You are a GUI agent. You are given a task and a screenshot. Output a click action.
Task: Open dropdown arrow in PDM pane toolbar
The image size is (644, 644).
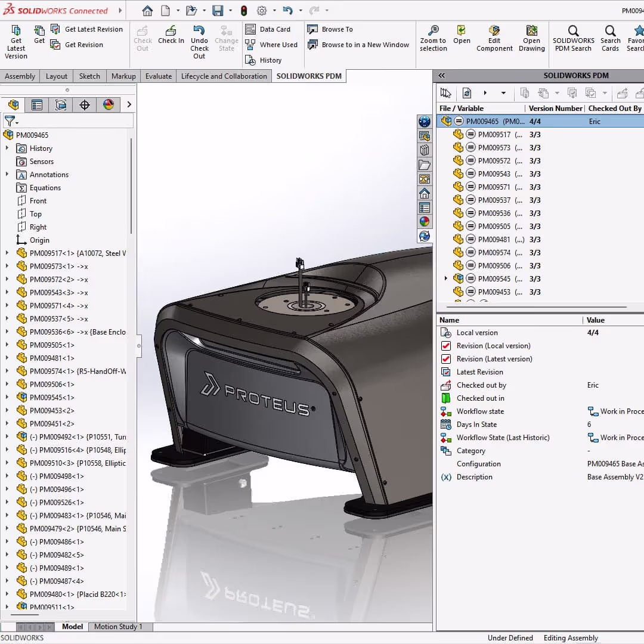coord(503,93)
